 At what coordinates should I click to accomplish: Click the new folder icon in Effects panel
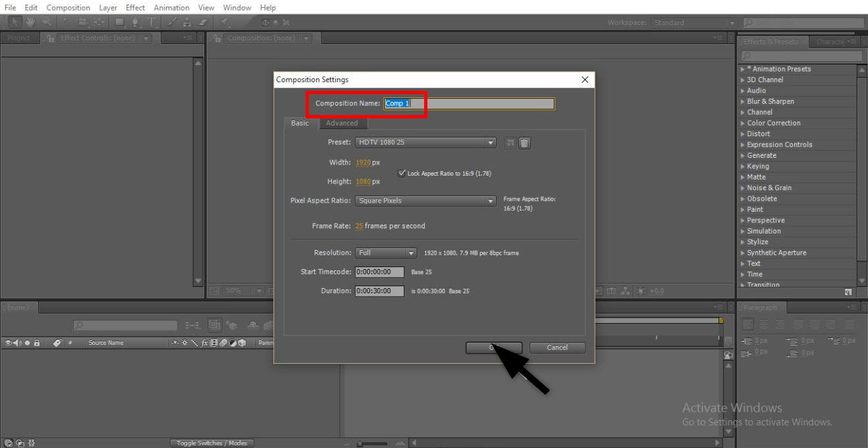pyautogui.click(x=848, y=291)
